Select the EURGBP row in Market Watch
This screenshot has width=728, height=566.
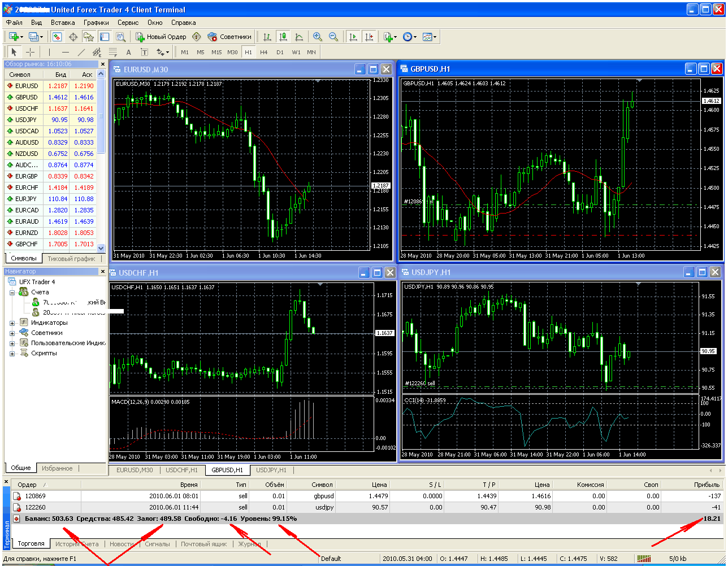pyautogui.click(x=50, y=176)
